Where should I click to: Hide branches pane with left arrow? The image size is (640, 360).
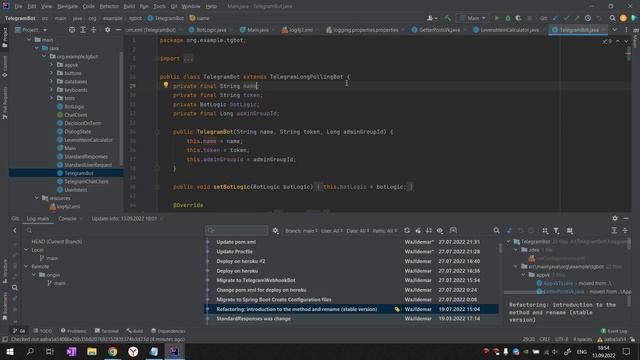(x=15, y=231)
